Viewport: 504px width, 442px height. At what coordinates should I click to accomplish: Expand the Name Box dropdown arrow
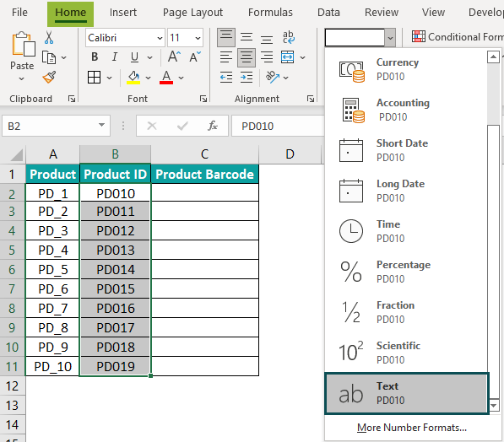101,126
